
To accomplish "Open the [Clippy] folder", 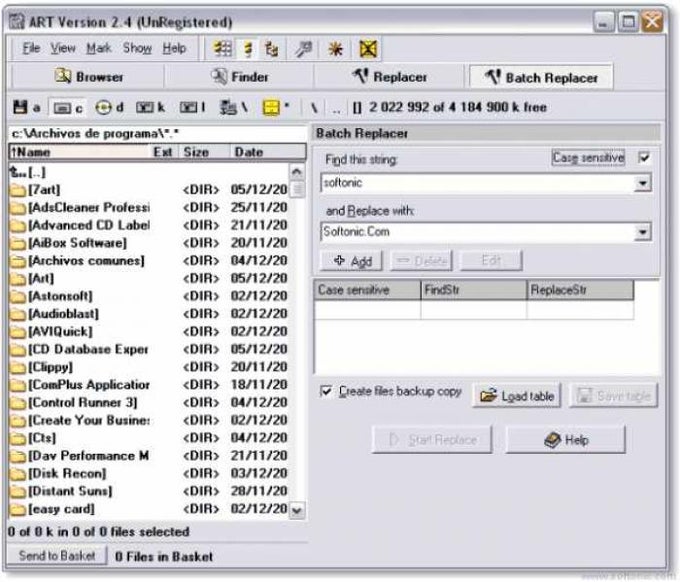I will (148, 367).
